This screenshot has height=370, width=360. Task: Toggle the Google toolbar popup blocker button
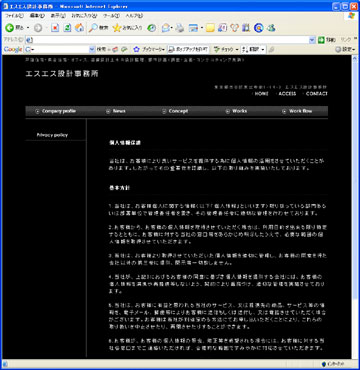coord(188,49)
